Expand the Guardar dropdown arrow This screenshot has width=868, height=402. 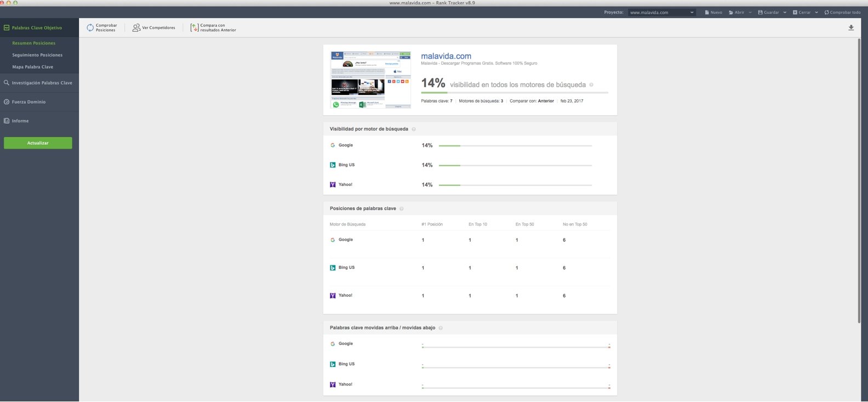(x=785, y=12)
